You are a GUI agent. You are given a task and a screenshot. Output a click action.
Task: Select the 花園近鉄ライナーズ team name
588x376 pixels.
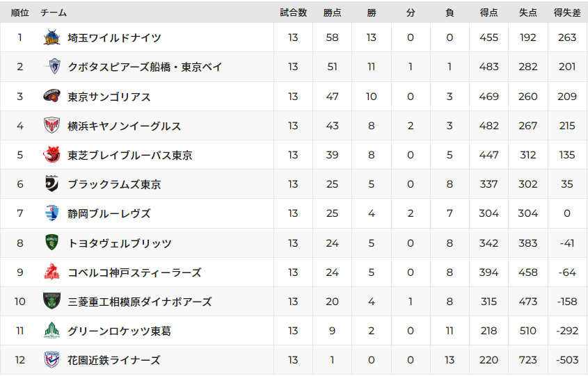click(x=114, y=360)
